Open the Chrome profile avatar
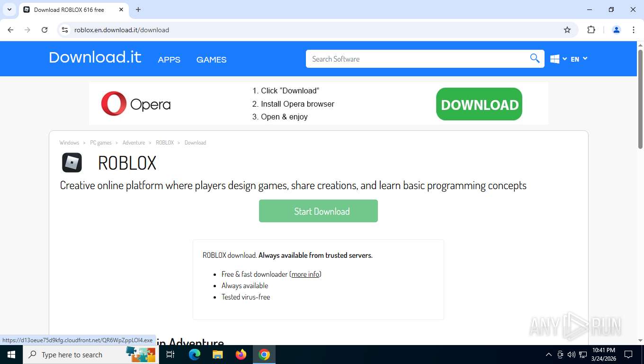 [x=617, y=30]
